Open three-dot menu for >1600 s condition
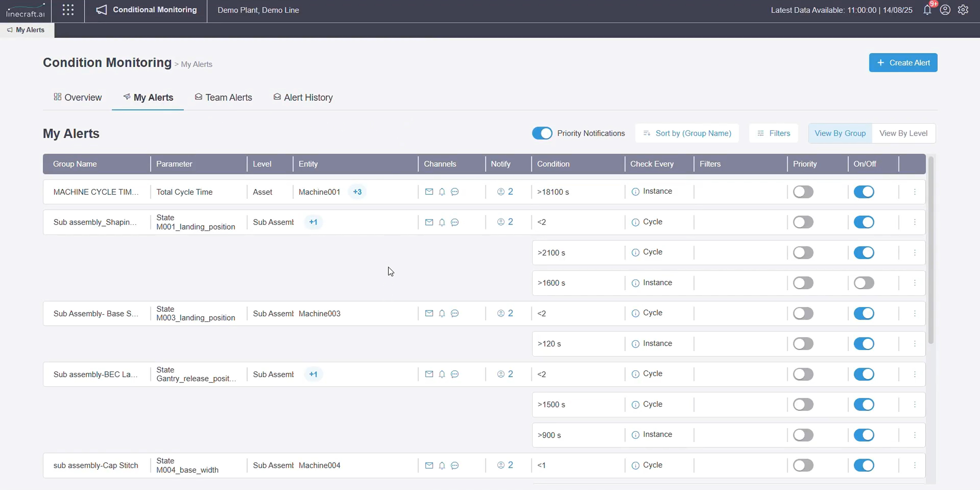980x490 pixels. point(915,283)
